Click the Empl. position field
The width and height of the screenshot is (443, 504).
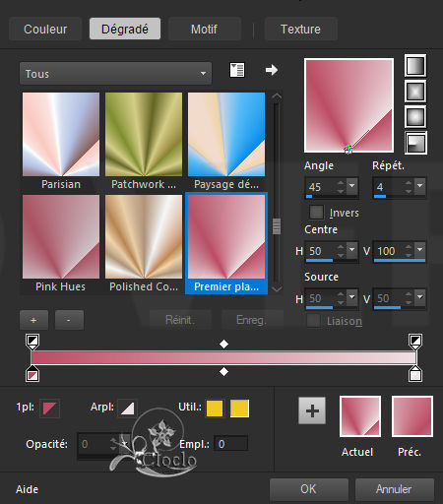pos(231,444)
